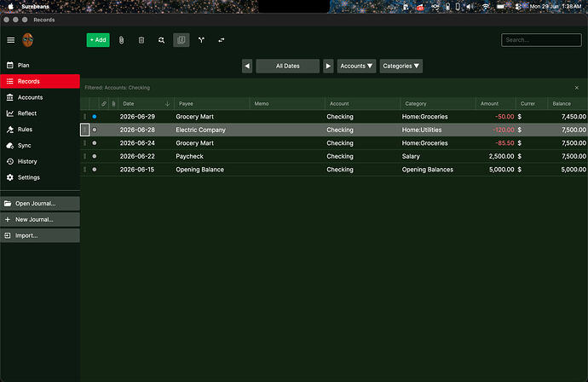Screen dimensions: 588x382
Task: Toggle cleared status dot on Paycheck row
Action: [x=95, y=156]
